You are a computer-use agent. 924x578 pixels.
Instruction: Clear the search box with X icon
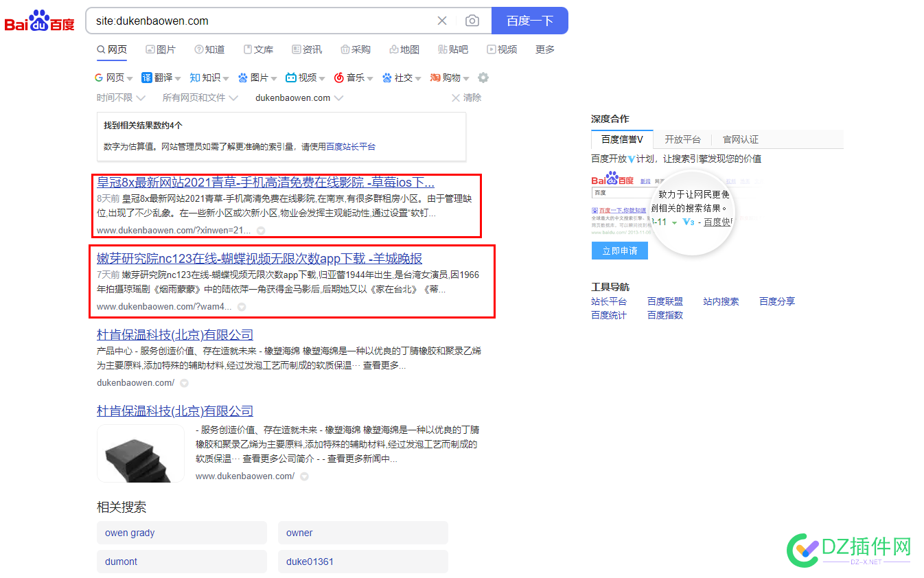pos(442,21)
